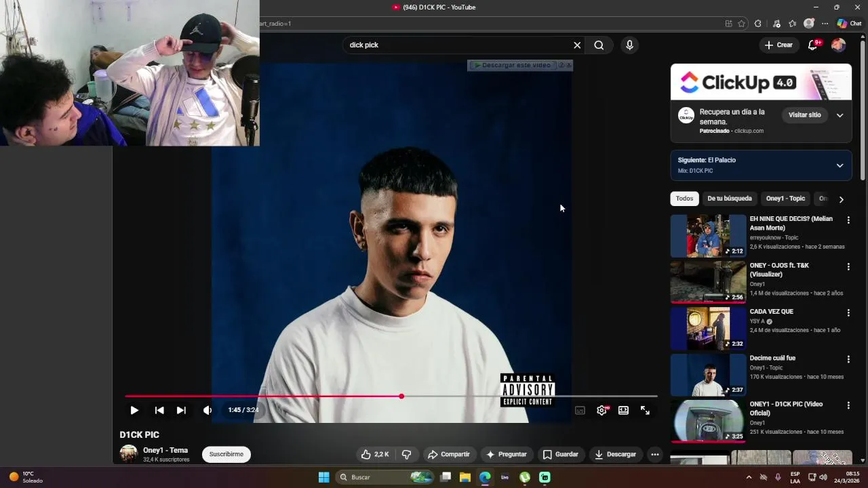
Task: Open the Edge browser profile icon
Action: coord(808,23)
